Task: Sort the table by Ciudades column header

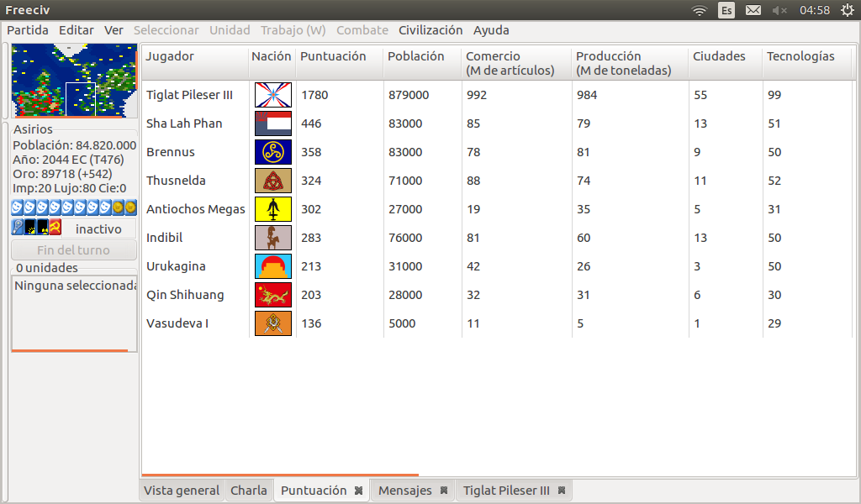Action: coord(719,56)
